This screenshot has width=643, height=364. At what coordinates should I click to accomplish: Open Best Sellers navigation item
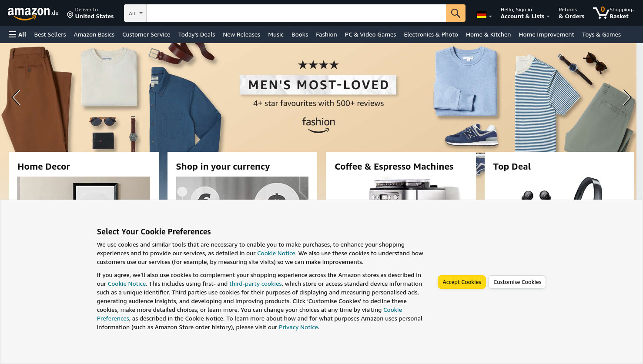point(50,34)
